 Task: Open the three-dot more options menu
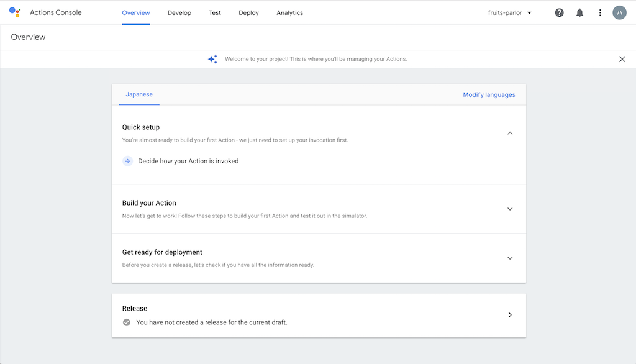pyautogui.click(x=600, y=12)
